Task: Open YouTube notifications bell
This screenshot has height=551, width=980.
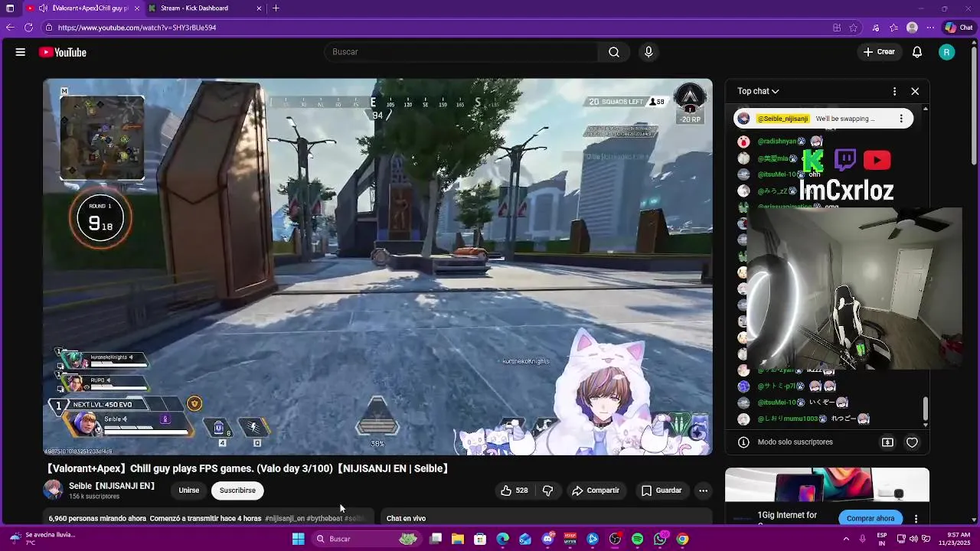Action: tap(917, 52)
